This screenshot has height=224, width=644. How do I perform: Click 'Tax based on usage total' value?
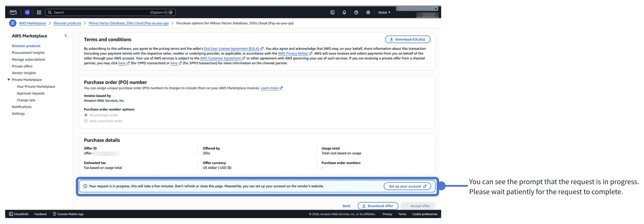click(103, 168)
